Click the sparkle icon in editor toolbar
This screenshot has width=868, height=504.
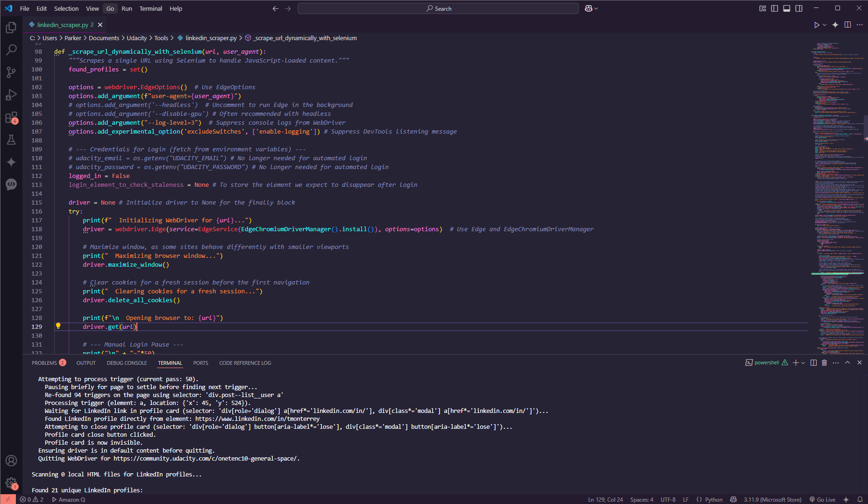(835, 25)
